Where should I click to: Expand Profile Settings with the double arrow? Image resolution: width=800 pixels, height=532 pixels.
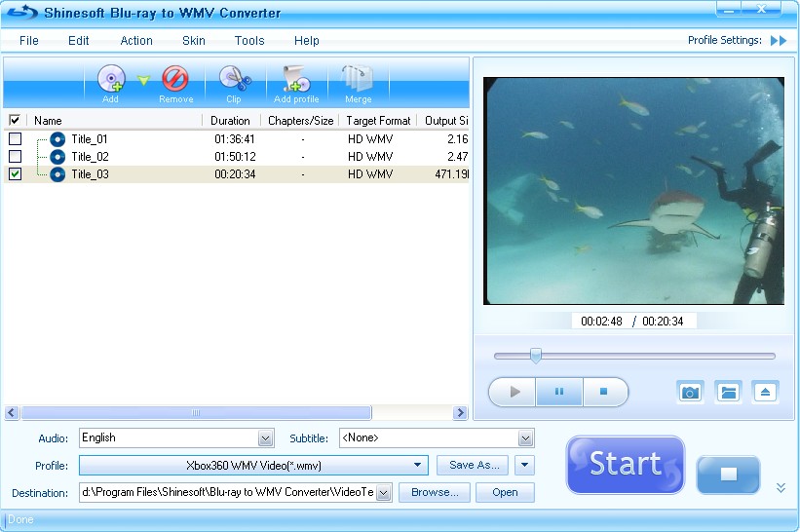(x=779, y=40)
